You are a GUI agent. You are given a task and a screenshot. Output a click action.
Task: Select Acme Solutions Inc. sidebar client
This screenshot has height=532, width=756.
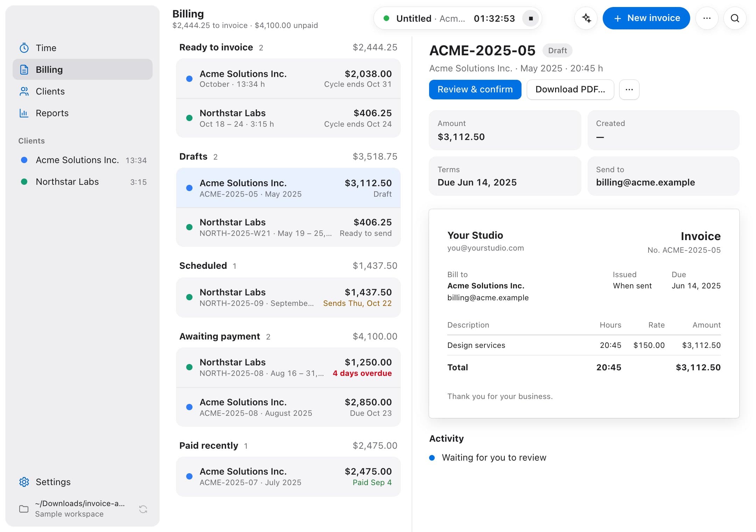click(83, 160)
